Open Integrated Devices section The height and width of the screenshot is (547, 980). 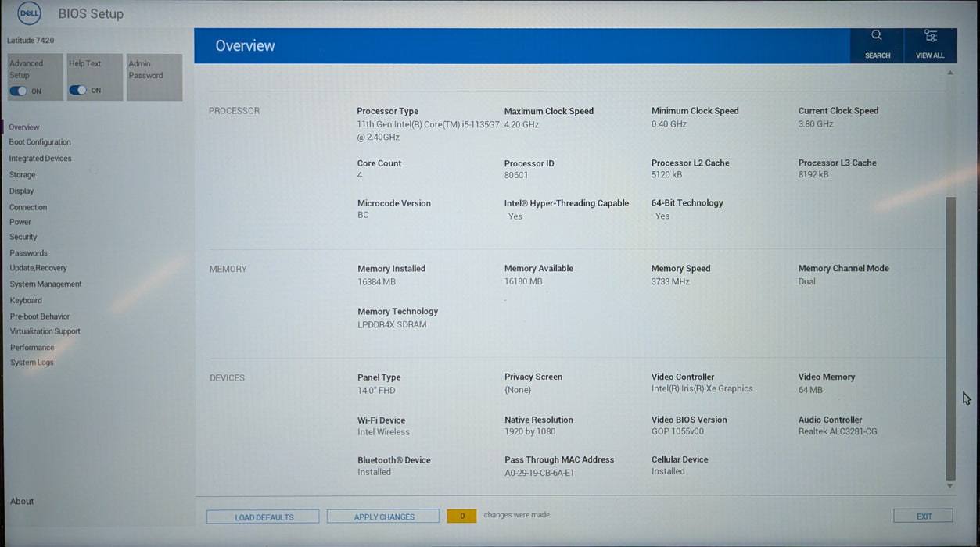click(41, 159)
